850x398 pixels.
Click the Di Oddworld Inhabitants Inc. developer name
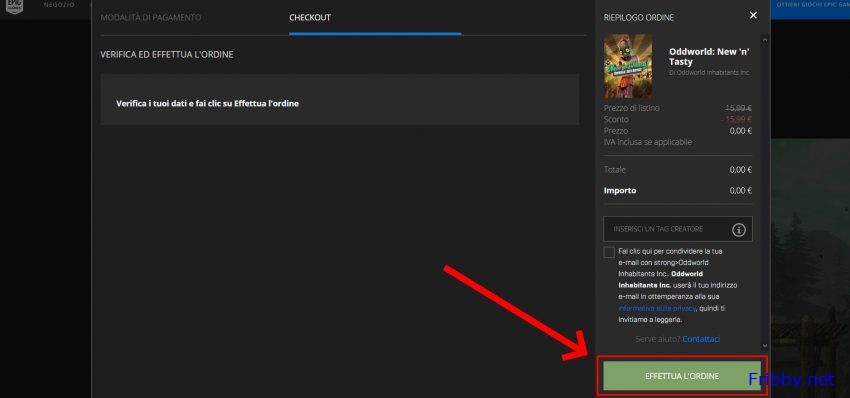point(709,72)
